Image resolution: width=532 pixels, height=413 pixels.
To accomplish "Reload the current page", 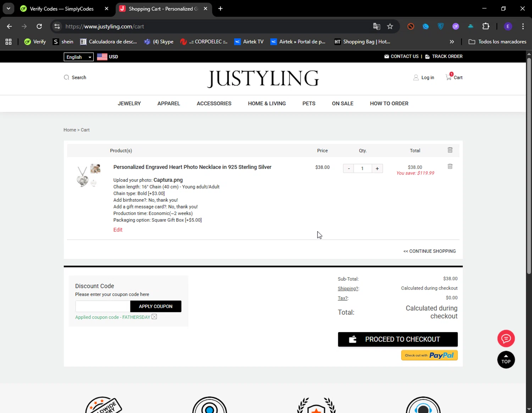I will tap(39, 26).
